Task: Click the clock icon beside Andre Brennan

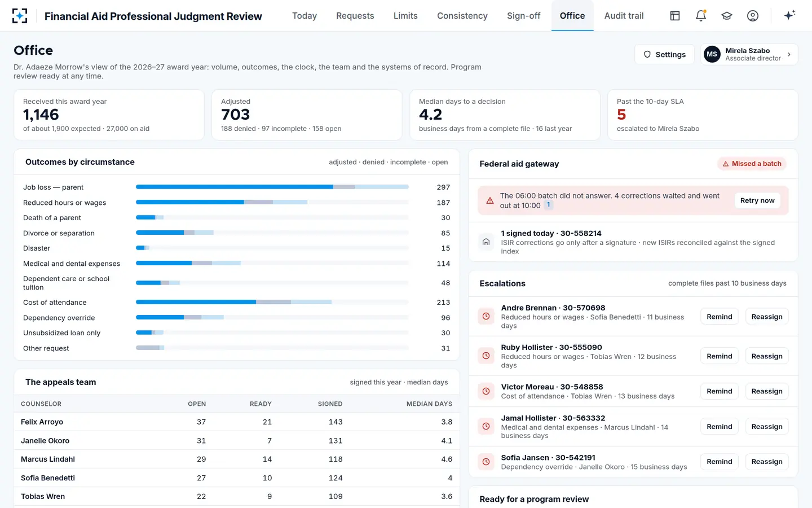Action: click(486, 317)
